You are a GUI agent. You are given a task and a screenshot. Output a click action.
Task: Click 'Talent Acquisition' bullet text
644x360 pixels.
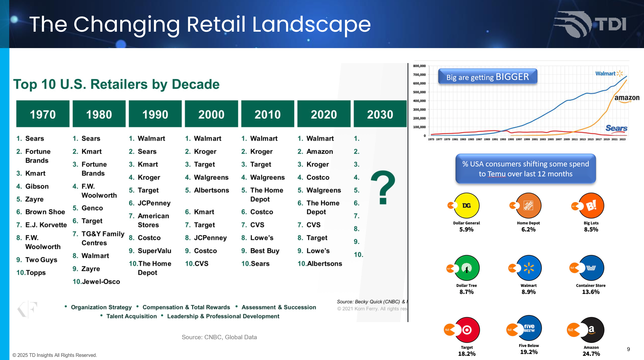tap(132, 316)
